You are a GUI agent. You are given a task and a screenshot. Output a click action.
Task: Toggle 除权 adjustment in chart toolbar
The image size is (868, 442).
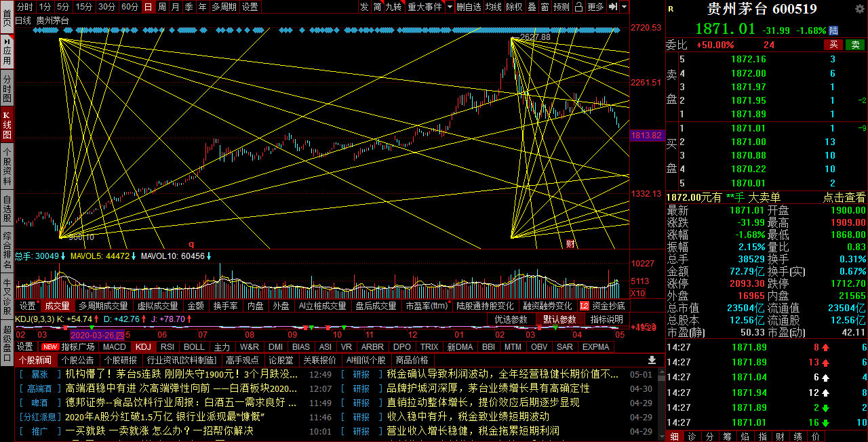tap(514, 7)
